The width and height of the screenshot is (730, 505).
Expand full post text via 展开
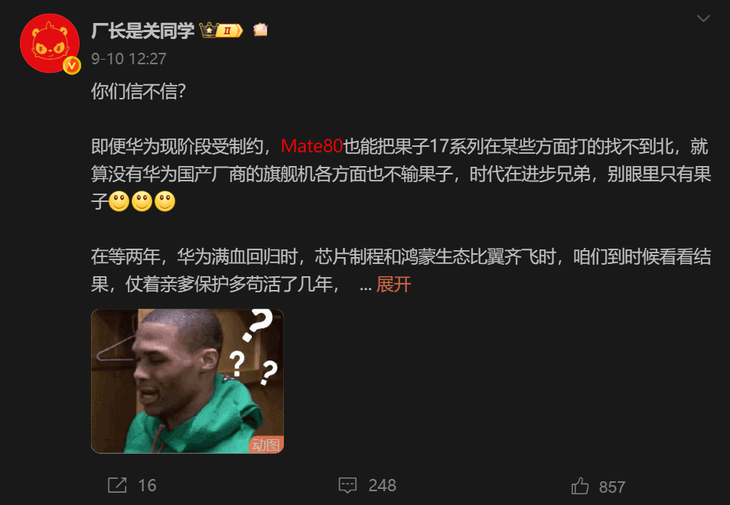point(393,284)
